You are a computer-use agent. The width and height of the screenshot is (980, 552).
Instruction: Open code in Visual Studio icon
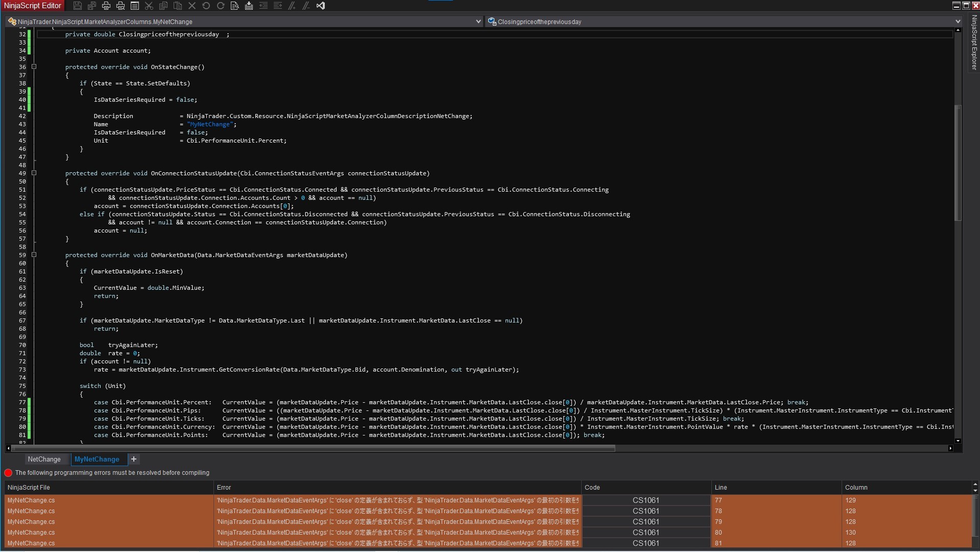coord(321,6)
